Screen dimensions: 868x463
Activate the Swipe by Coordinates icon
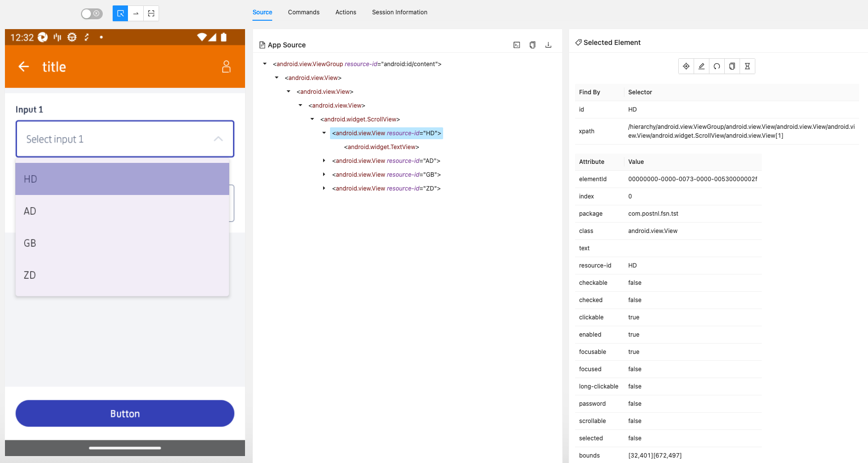tap(136, 13)
